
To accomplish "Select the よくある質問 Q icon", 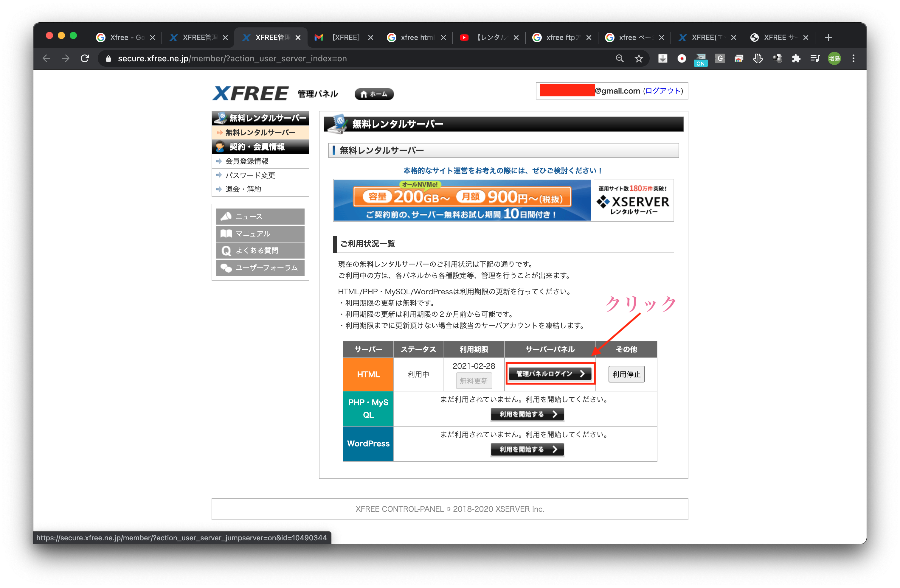I will (226, 250).
